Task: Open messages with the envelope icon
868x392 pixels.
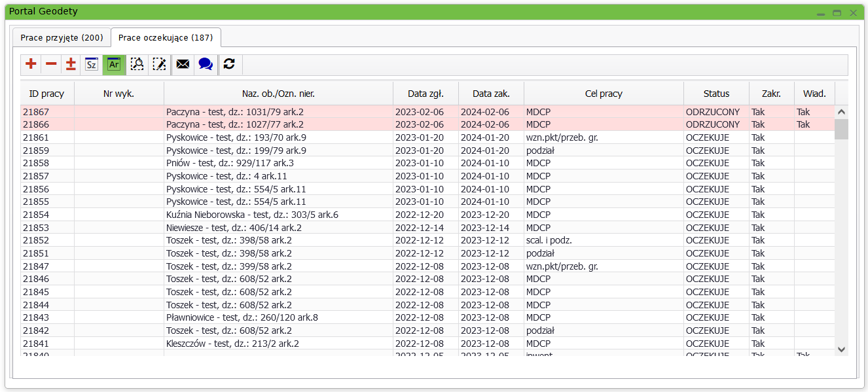Action: click(x=183, y=64)
